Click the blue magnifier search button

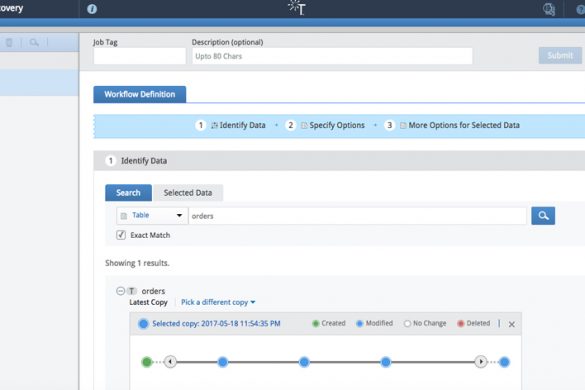543,216
